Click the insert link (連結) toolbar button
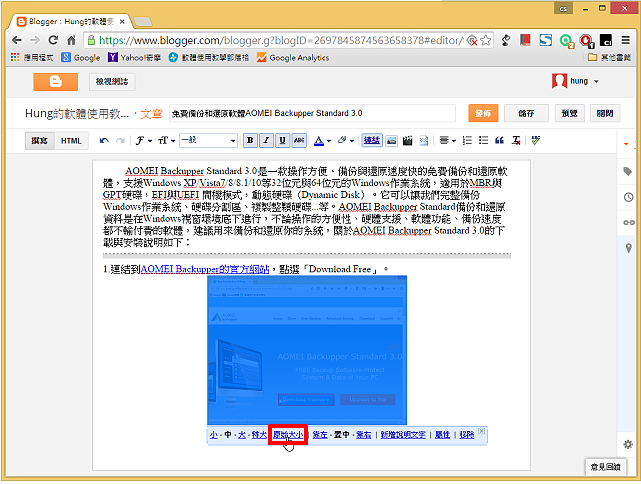 372,141
